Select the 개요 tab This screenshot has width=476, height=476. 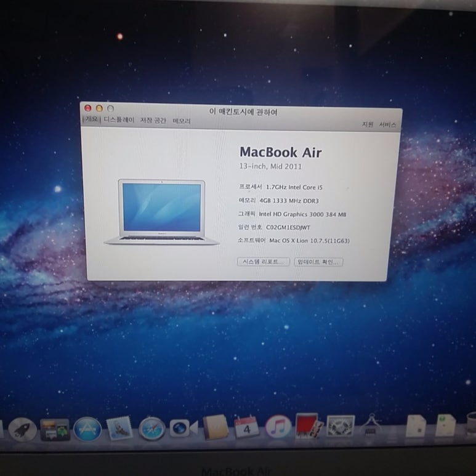(x=91, y=119)
